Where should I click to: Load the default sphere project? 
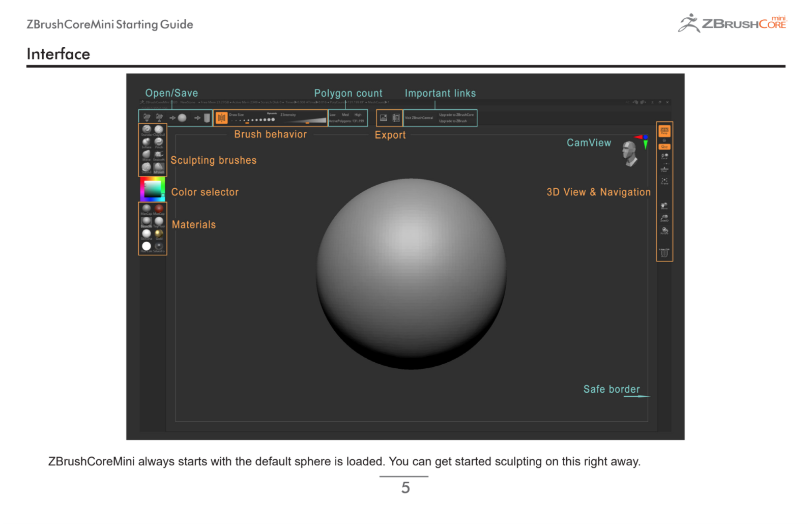coord(178,118)
